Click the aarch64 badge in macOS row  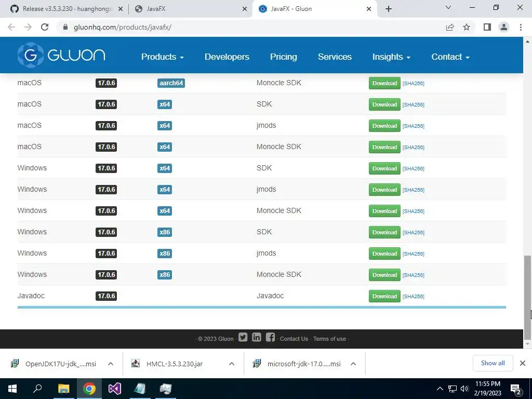pyautogui.click(x=171, y=83)
